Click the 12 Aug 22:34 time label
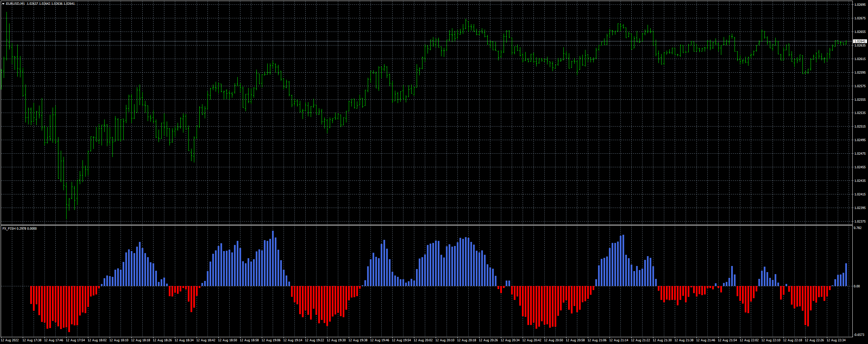Screen dimensions: 868x344 pos(836,340)
